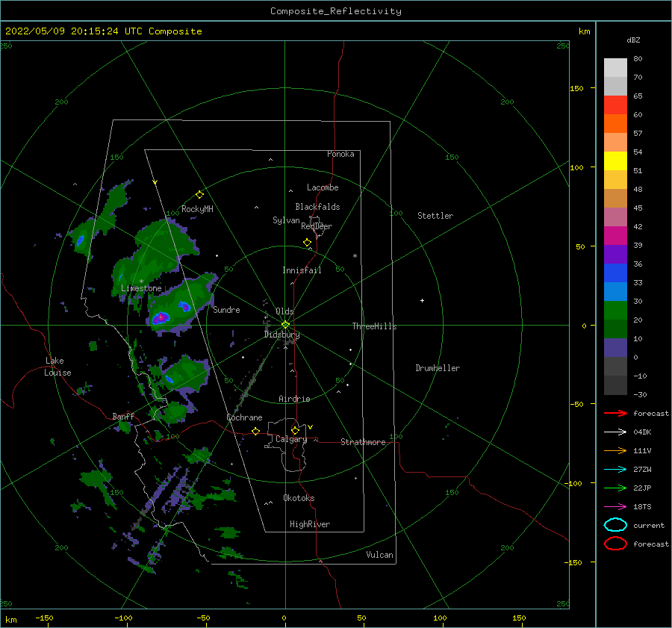
Task: Click the white 04DK arrow icon
Action: click(615, 432)
